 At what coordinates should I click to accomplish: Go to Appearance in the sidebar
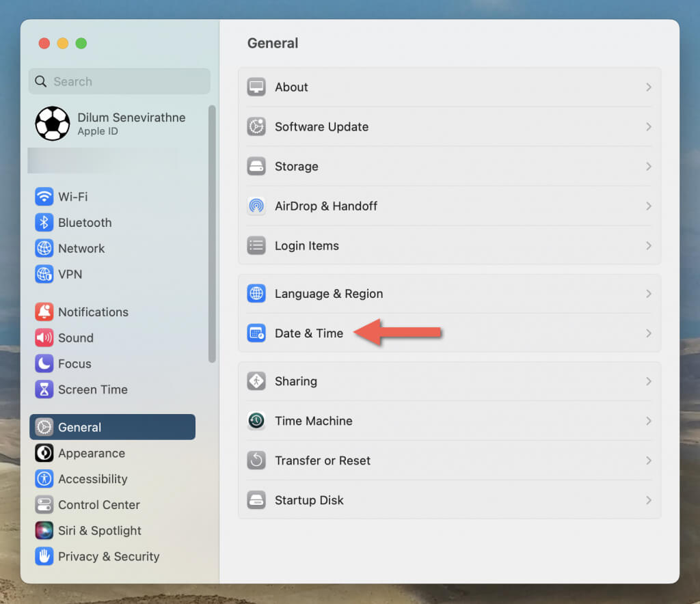[92, 454]
